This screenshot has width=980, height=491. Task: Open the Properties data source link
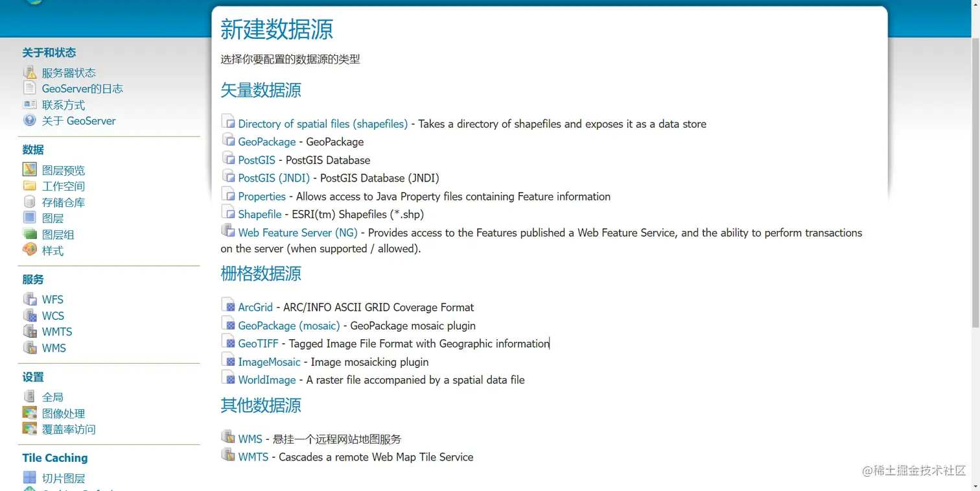click(x=262, y=197)
